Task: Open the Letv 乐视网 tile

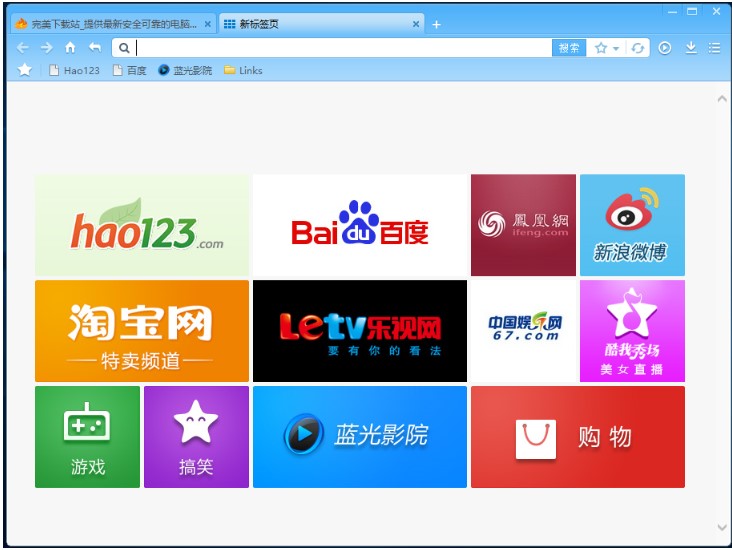Action: pyautogui.click(x=360, y=331)
